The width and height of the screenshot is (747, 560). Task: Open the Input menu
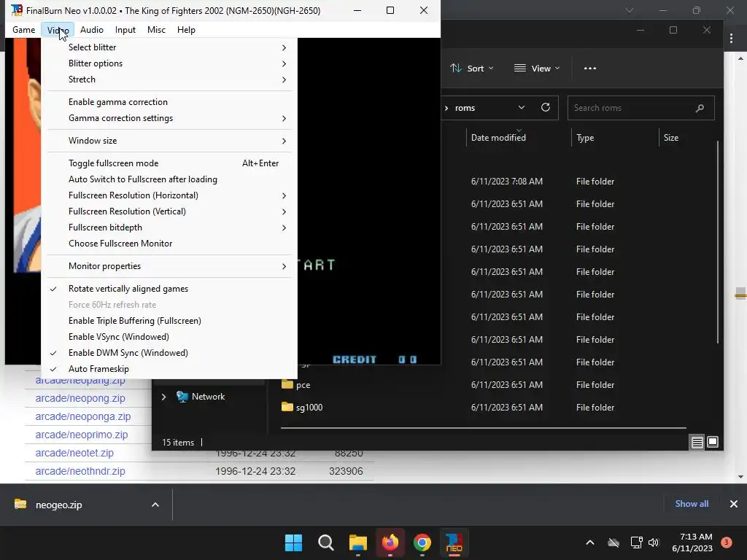[x=125, y=29]
